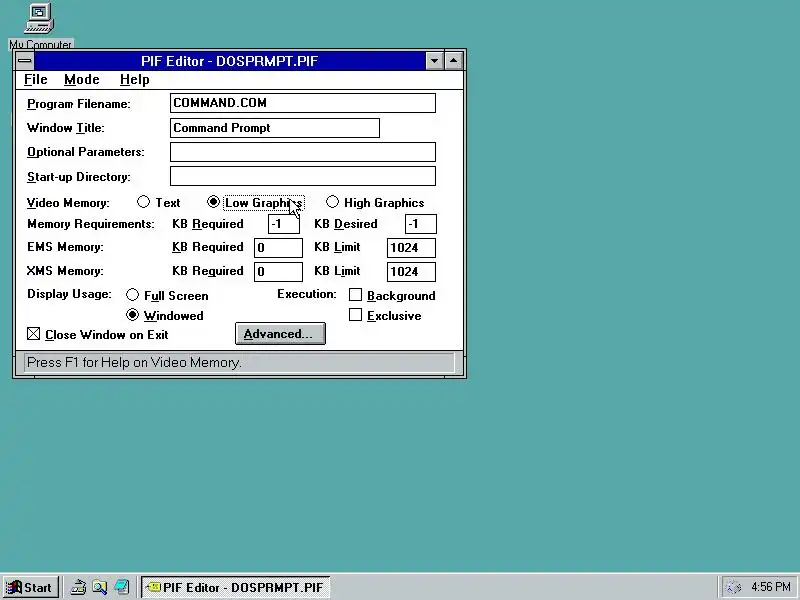Open the File menu
Image resolution: width=800 pixels, height=600 pixels.
(36, 80)
